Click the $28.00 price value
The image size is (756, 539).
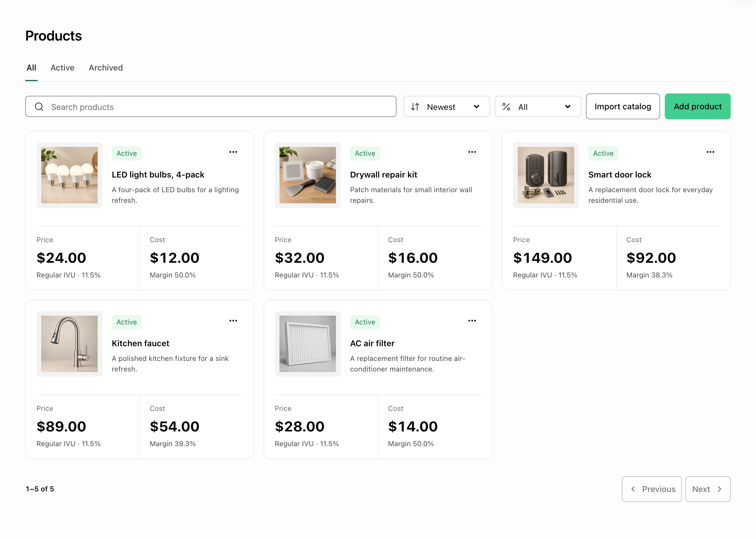(299, 426)
